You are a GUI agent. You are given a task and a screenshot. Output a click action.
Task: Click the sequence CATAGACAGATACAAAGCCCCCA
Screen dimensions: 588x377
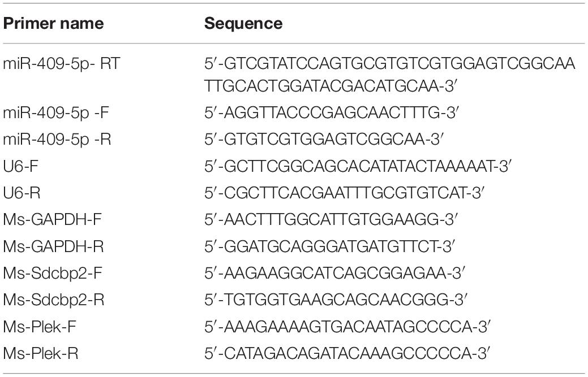(347, 353)
